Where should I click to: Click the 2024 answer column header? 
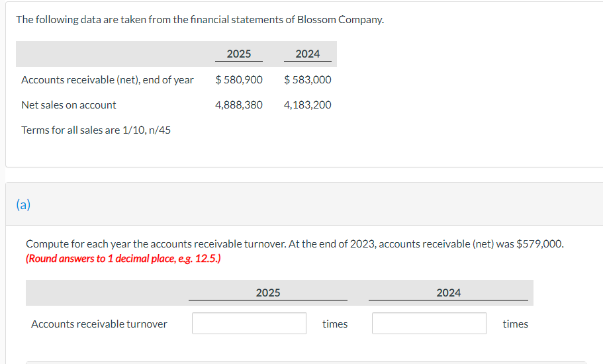(x=448, y=293)
